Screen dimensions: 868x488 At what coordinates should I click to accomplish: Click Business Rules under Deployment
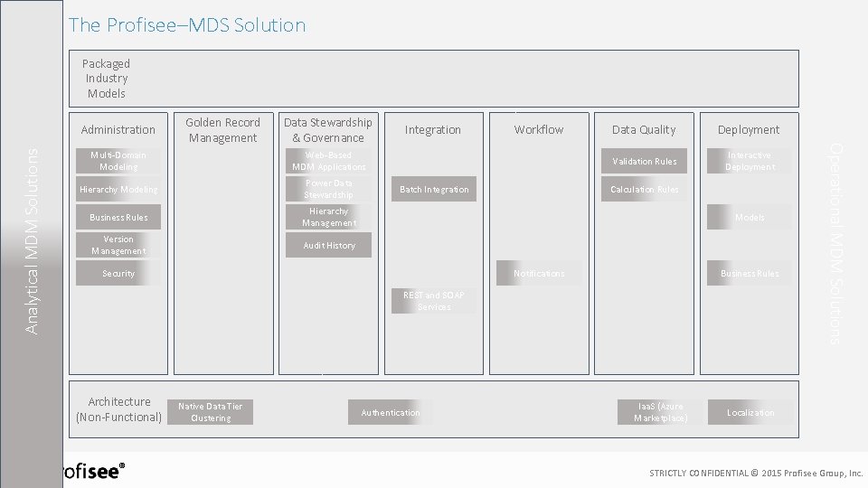click(x=750, y=273)
